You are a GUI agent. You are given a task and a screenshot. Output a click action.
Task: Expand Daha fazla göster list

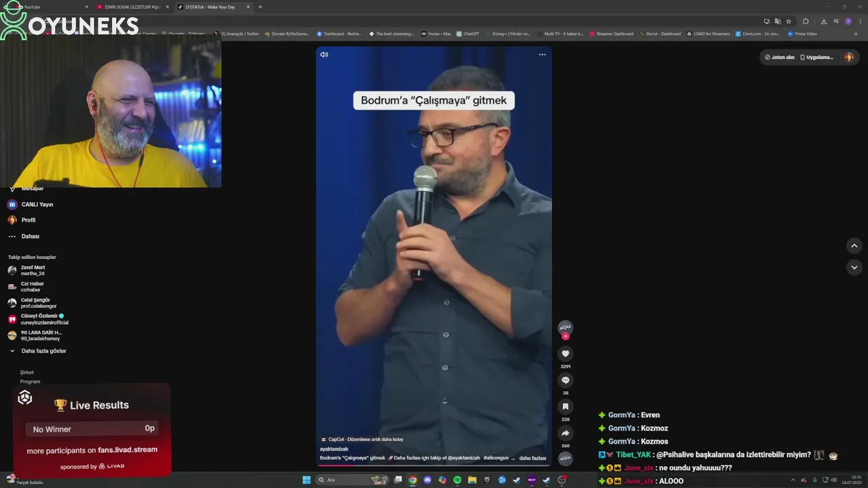tap(38, 351)
